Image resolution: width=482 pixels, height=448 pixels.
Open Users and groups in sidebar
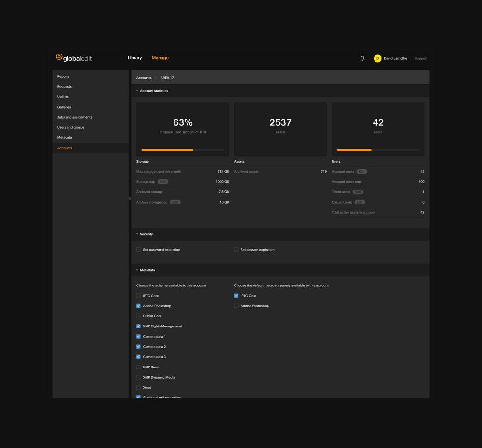click(71, 127)
